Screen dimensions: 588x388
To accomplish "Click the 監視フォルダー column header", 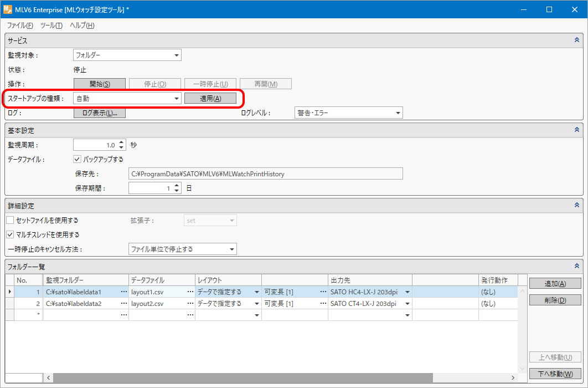I will [x=86, y=280].
